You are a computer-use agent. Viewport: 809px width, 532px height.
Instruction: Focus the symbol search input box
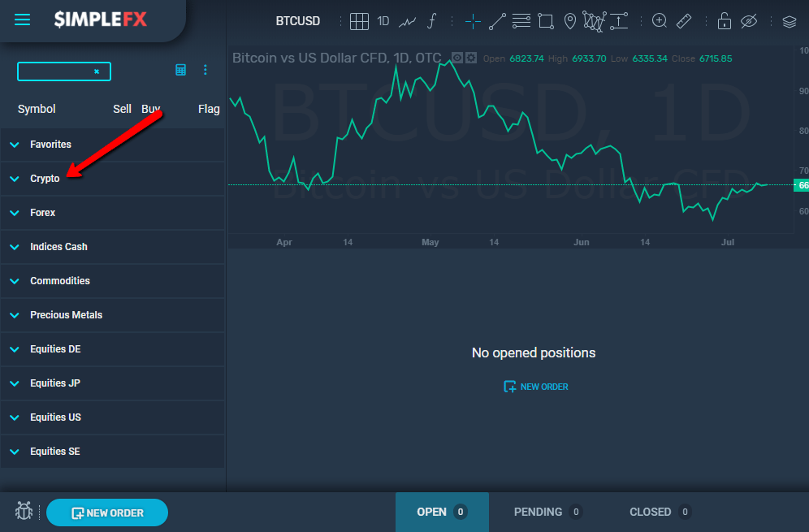pyautogui.click(x=64, y=71)
